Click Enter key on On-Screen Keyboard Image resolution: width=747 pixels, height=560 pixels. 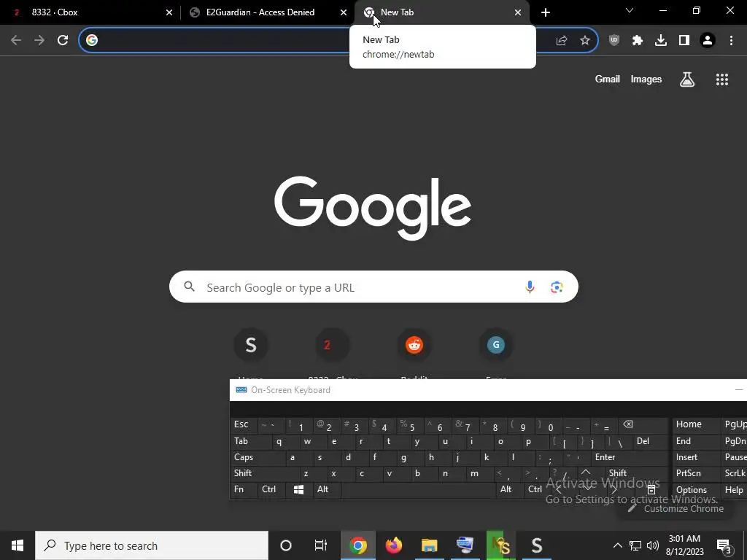click(629, 457)
